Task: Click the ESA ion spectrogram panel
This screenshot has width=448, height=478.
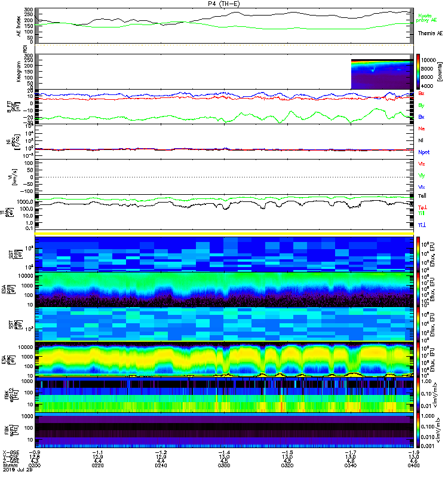Action: (224, 290)
